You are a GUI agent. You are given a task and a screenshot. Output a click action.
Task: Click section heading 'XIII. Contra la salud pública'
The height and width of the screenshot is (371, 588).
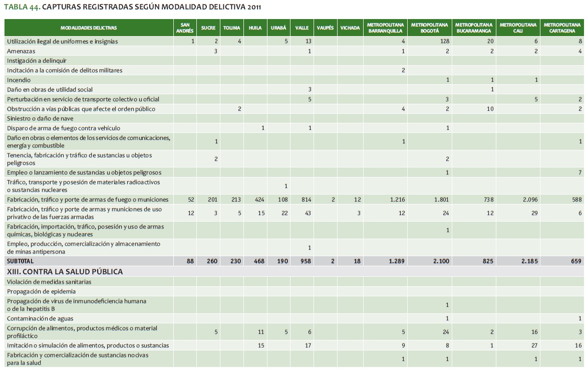coord(65,272)
